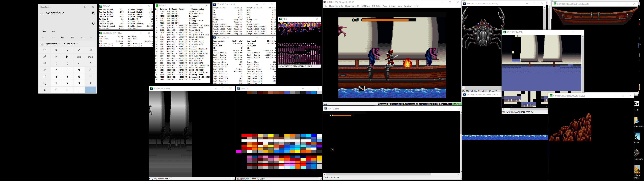
Task: Click the M+ memory add button
Action: (63, 38)
